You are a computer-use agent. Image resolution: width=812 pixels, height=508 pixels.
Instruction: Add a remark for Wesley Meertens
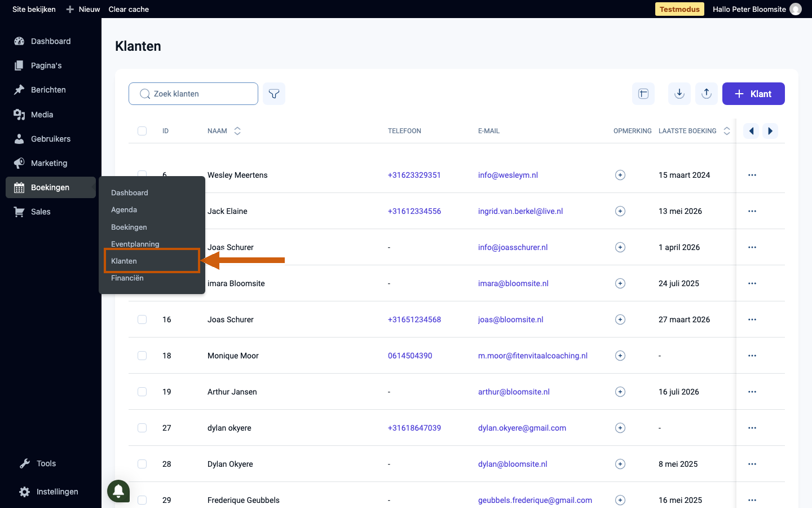click(620, 175)
